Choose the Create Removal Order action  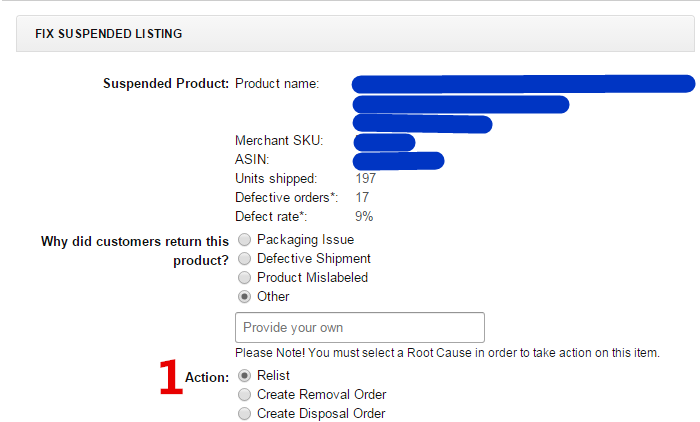[x=245, y=394]
